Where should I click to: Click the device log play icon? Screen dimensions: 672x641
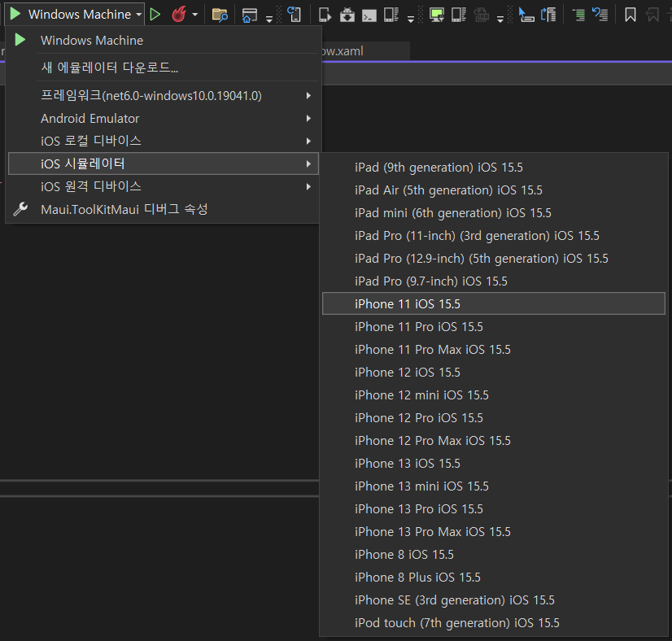coord(325,15)
